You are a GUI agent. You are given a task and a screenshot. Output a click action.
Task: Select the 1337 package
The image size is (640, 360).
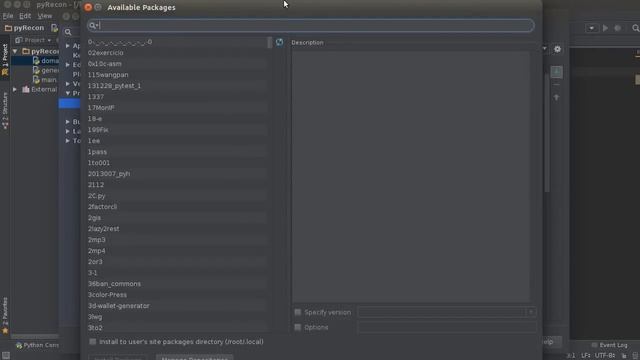pos(177,97)
